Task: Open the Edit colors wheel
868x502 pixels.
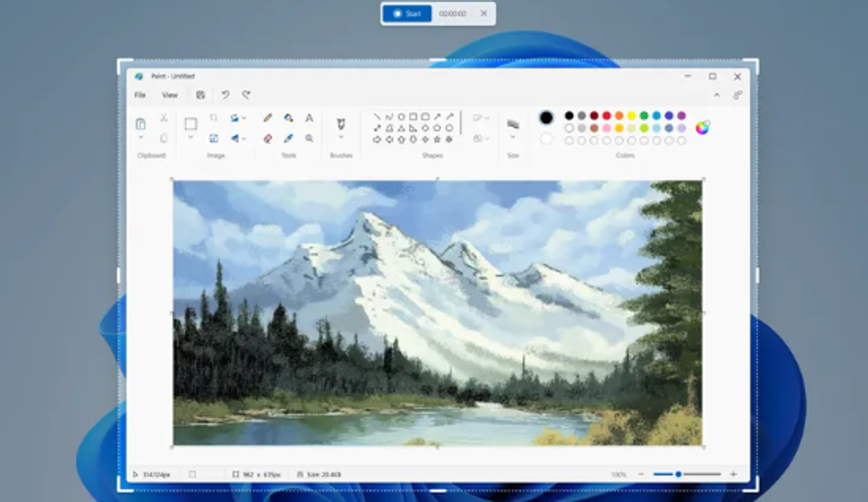Action: pos(702,127)
